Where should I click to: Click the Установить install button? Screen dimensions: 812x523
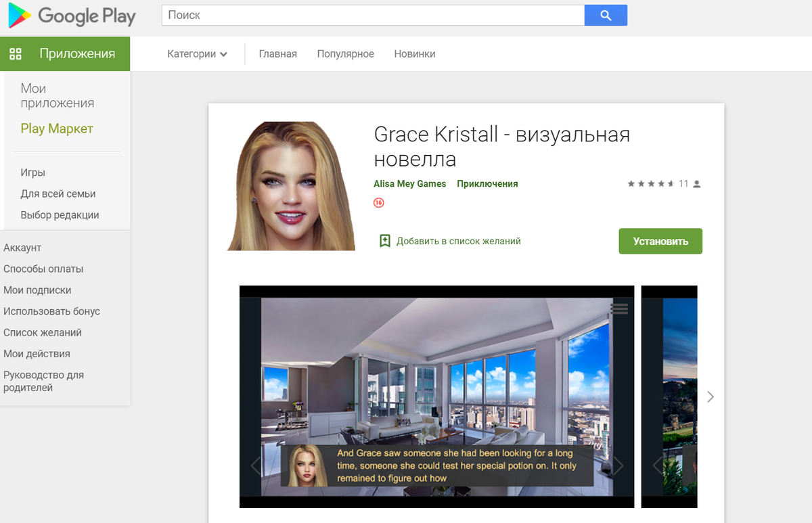point(660,241)
